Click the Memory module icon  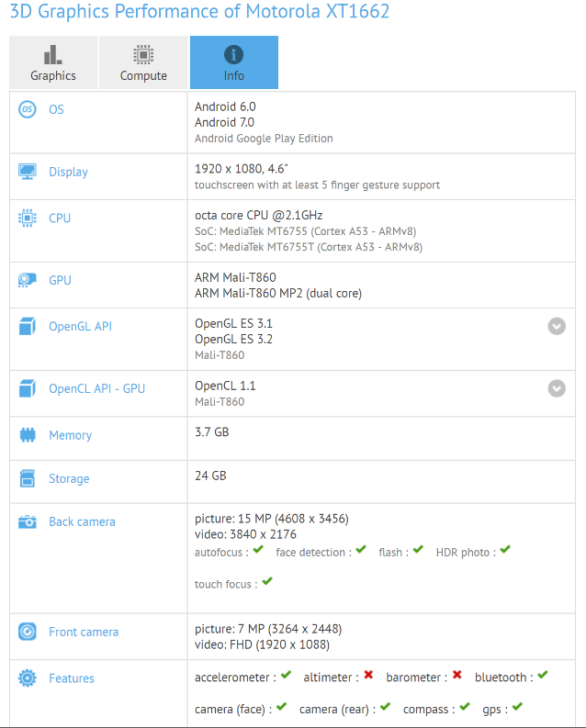click(28, 435)
